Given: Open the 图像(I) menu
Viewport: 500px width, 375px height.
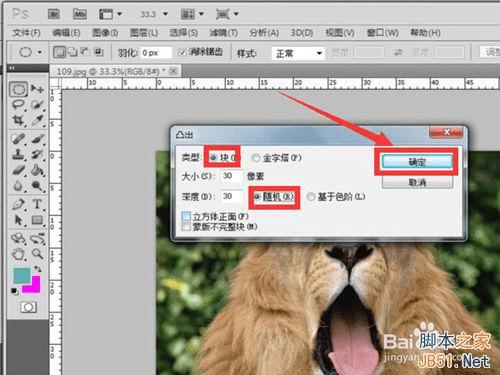Looking at the screenshot, I should [105, 33].
